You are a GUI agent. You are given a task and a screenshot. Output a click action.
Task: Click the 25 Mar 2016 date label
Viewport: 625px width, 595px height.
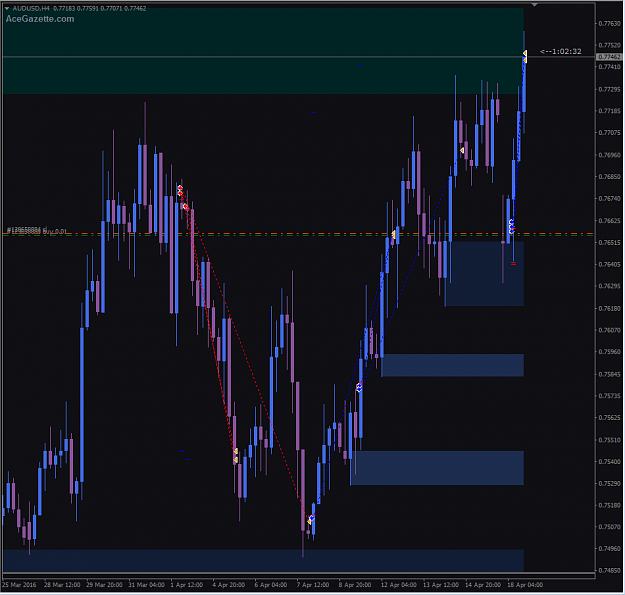[x=19, y=585]
